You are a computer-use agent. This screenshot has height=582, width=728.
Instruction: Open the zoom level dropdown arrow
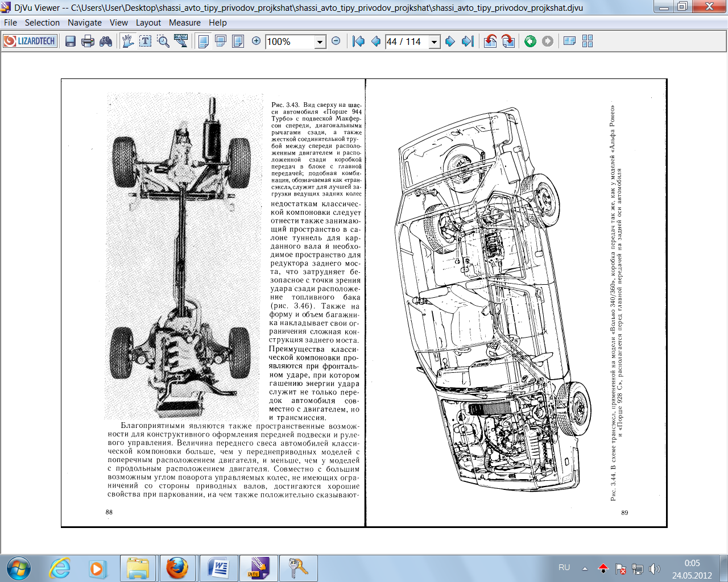320,41
